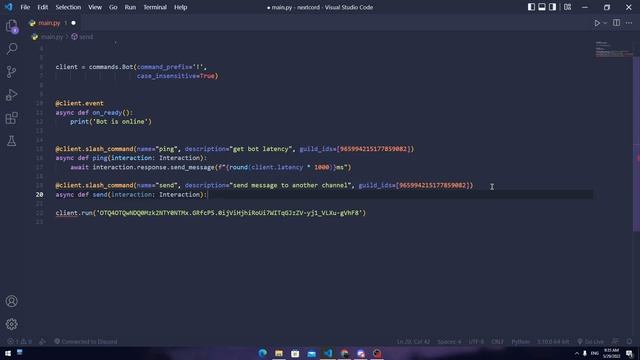Open the calendar-style app on the taskbar
The image size is (640, 360).
pos(296,353)
